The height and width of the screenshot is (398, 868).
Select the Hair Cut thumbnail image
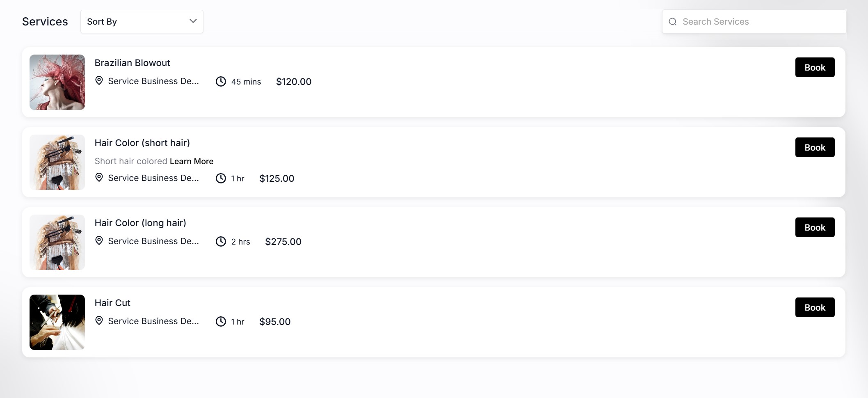pos(57,322)
